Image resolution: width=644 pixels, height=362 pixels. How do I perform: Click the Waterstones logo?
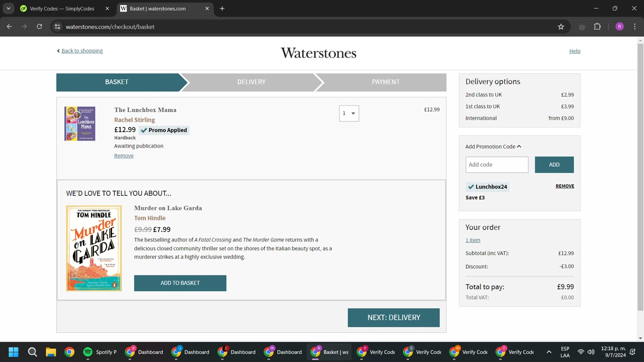tap(319, 53)
